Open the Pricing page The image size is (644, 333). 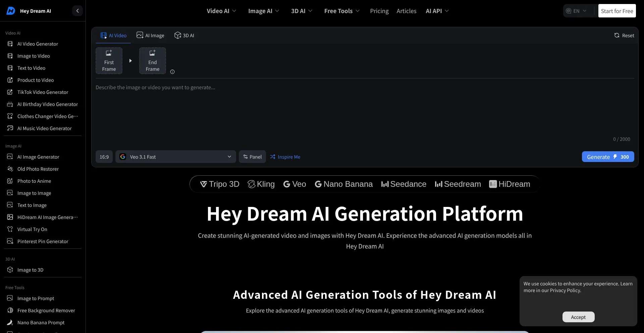pyautogui.click(x=379, y=11)
